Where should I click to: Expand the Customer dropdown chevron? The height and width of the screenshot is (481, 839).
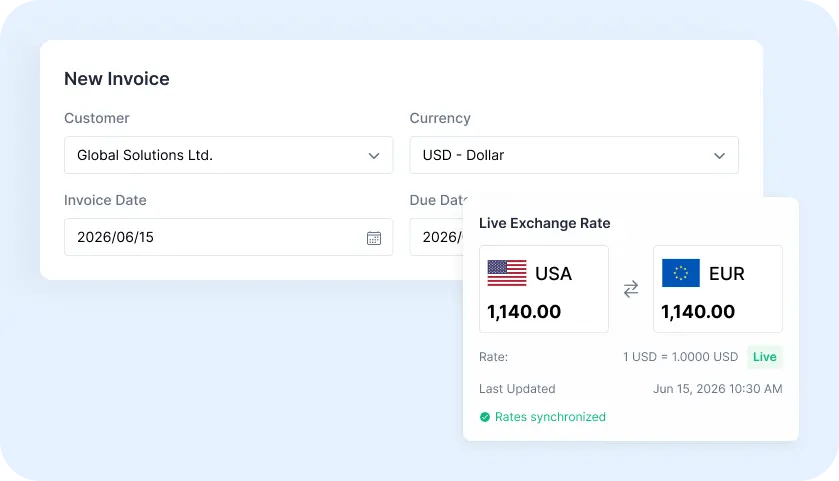click(x=373, y=156)
